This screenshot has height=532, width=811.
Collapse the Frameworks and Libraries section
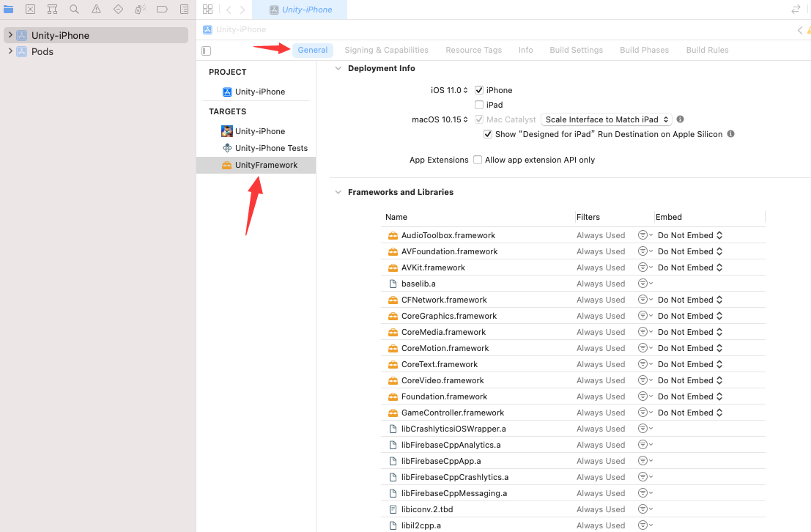click(x=338, y=192)
